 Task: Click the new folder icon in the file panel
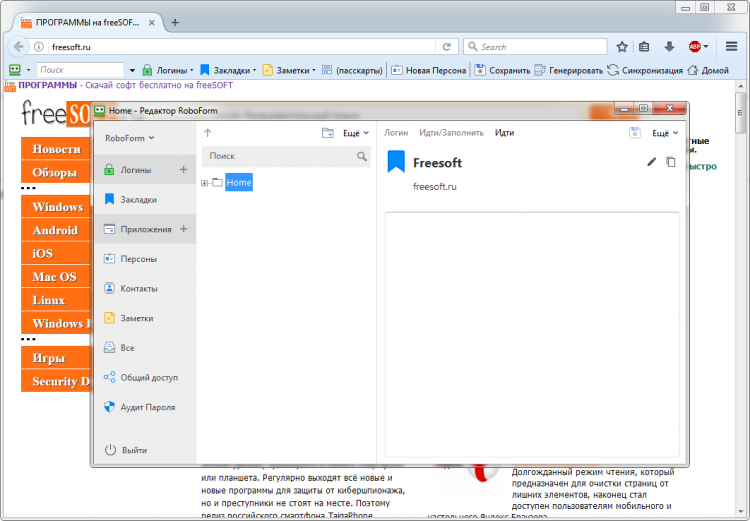328,133
